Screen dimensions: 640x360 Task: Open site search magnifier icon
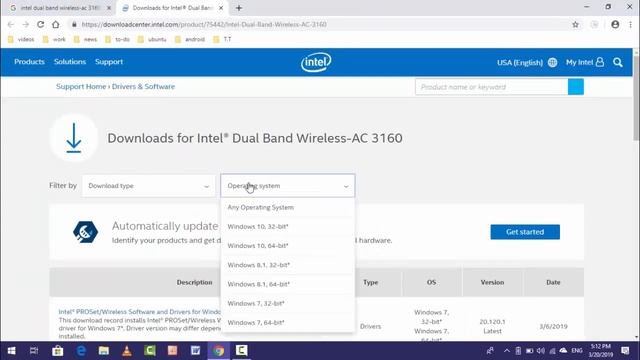618,62
